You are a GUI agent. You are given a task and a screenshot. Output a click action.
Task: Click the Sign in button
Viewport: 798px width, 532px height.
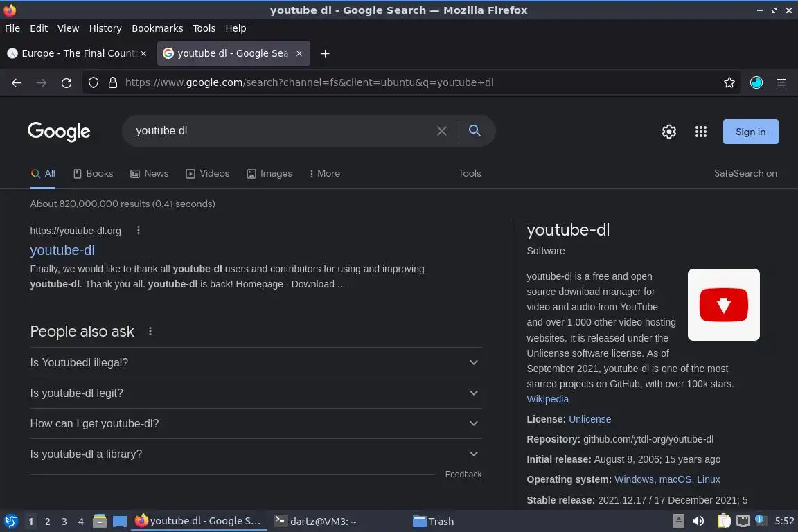(x=750, y=132)
